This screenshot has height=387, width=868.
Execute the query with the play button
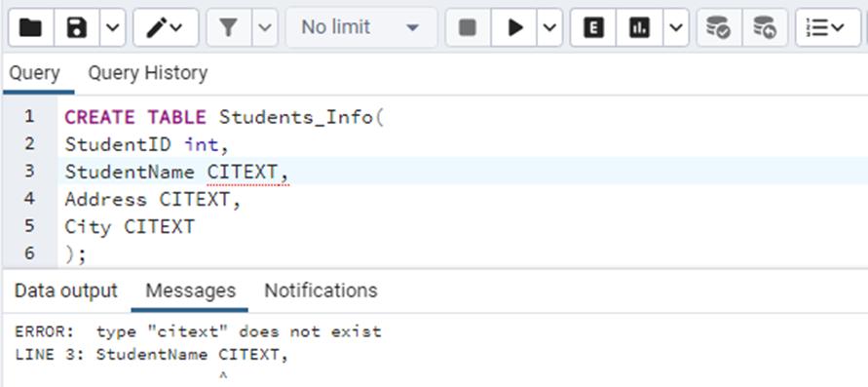514,27
